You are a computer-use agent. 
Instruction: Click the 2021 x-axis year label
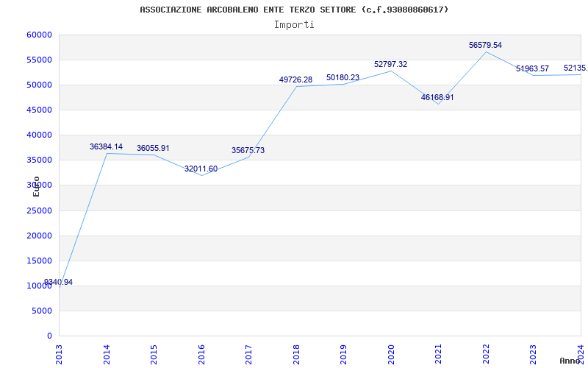[438, 354]
